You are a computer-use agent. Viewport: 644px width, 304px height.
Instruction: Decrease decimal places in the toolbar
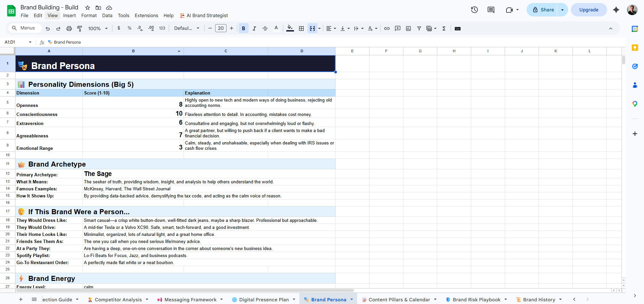coord(140,28)
